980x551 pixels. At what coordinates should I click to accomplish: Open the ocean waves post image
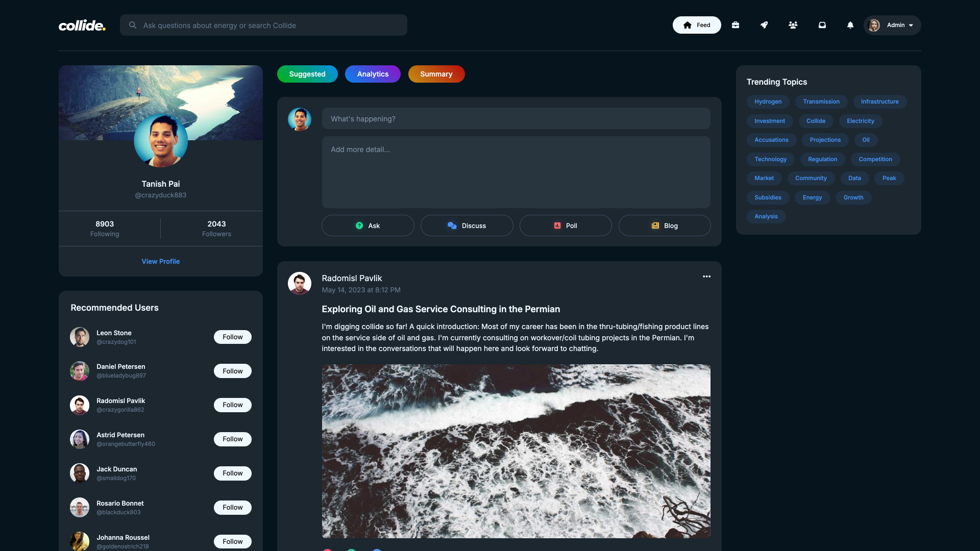point(516,451)
